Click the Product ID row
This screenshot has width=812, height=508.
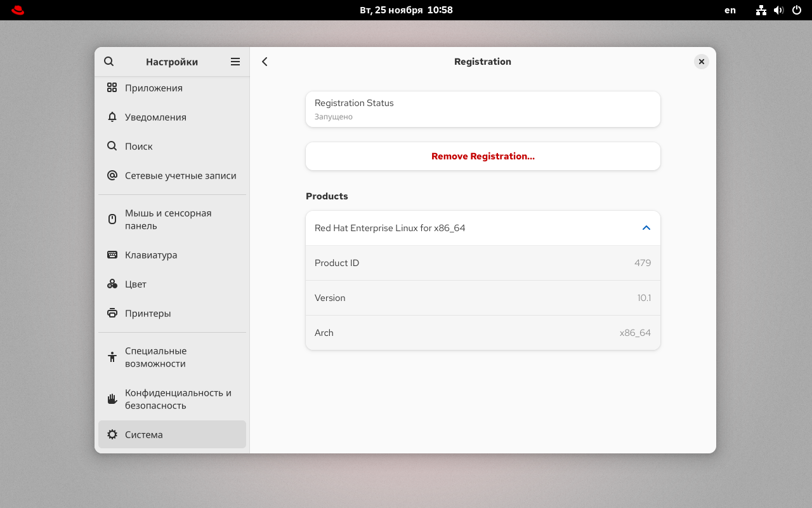coord(483,263)
